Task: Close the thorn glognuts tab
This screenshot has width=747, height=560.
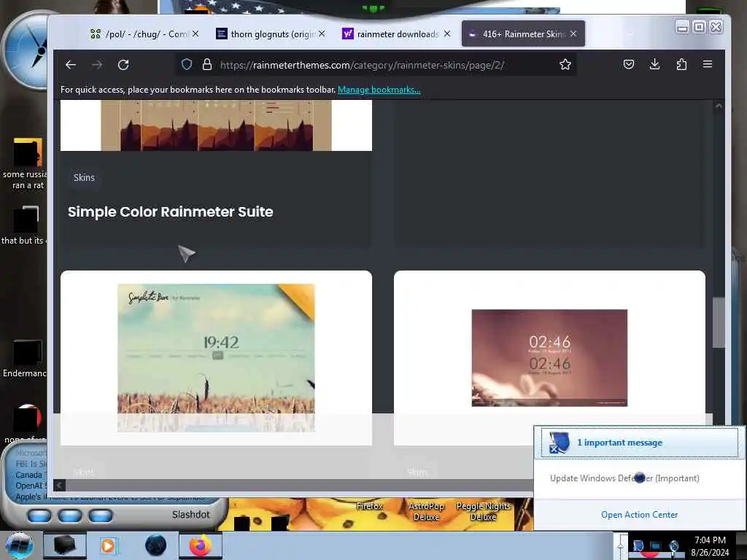Action: (322, 34)
